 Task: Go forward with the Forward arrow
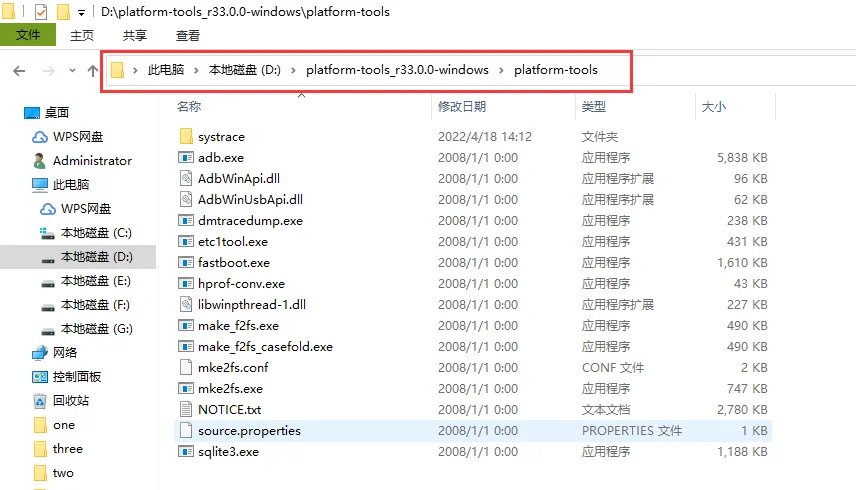click(49, 70)
